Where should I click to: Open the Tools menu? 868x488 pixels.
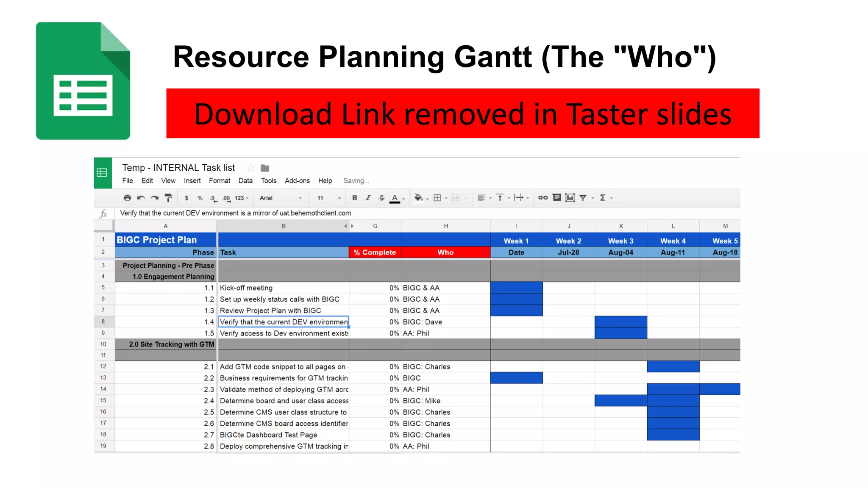pos(269,181)
